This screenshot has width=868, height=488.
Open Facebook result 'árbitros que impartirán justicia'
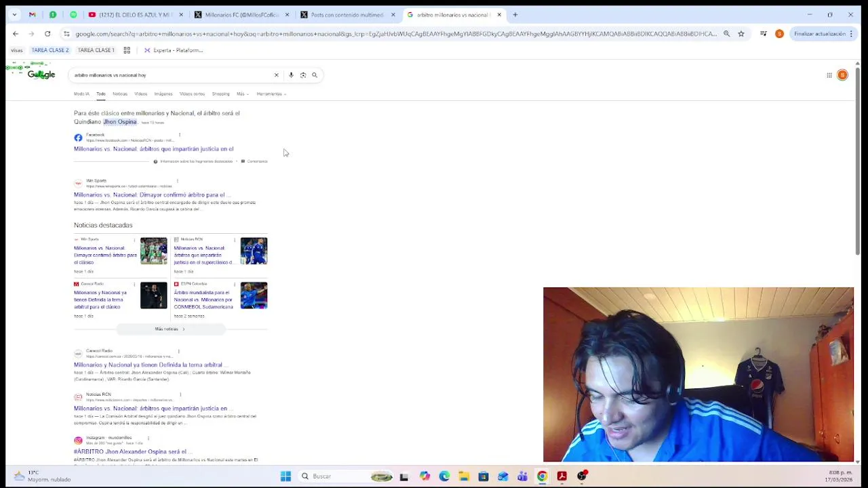[153, 149]
